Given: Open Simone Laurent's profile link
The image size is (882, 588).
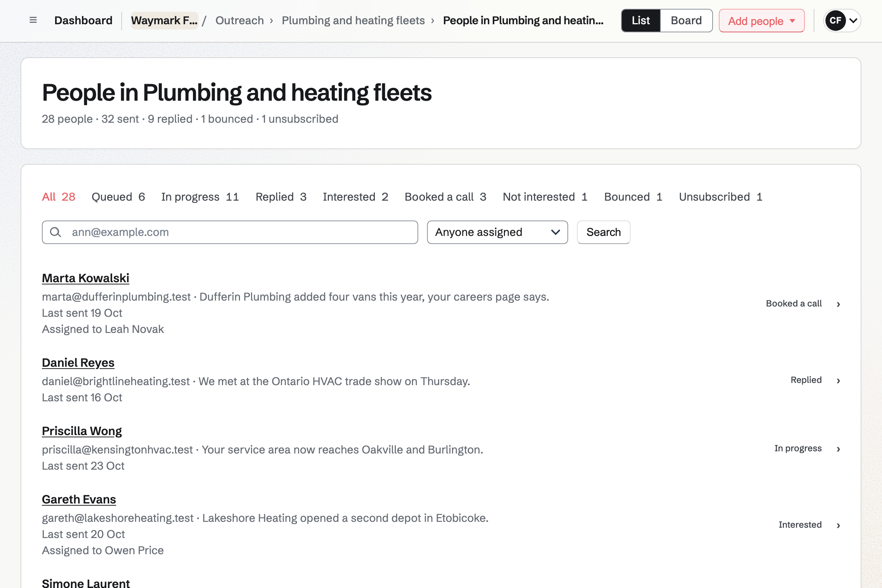Looking at the screenshot, I should pyautogui.click(x=86, y=583).
